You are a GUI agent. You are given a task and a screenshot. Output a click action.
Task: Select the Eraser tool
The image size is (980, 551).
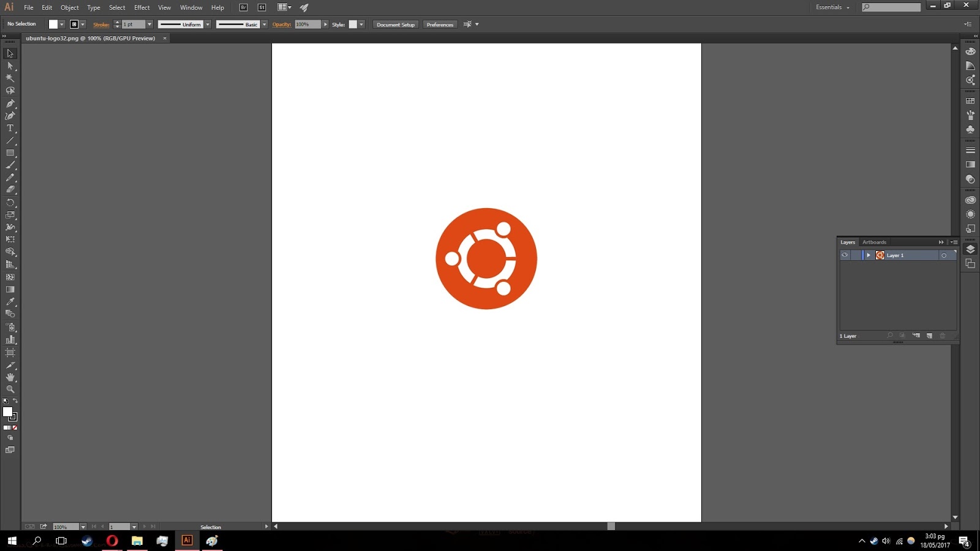tap(10, 190)
